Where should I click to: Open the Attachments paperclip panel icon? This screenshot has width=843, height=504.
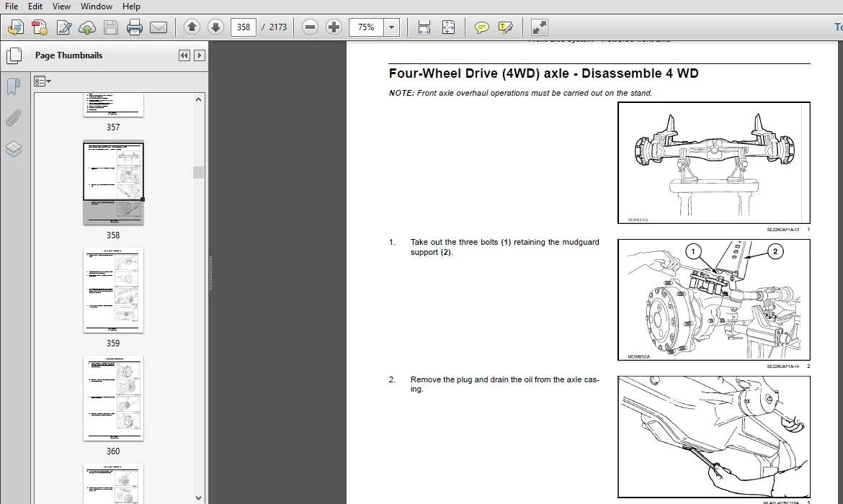pyautogui.click(x=14, y=117)
